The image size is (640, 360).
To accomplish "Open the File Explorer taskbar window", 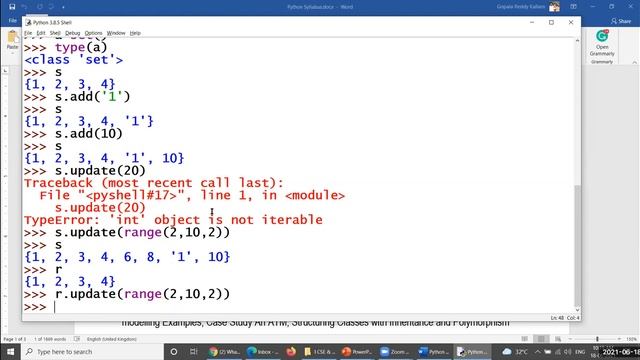I will click(x=320, y=351).
